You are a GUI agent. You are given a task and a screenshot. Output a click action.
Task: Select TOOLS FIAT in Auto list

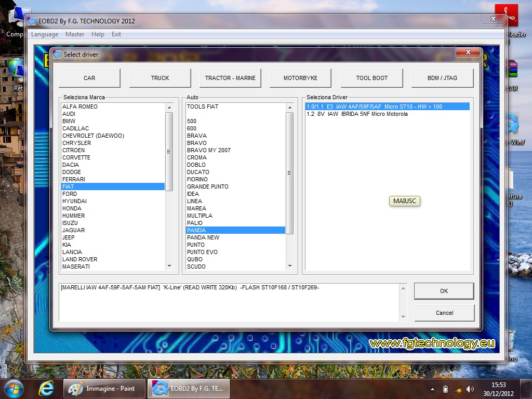[235, 107]
